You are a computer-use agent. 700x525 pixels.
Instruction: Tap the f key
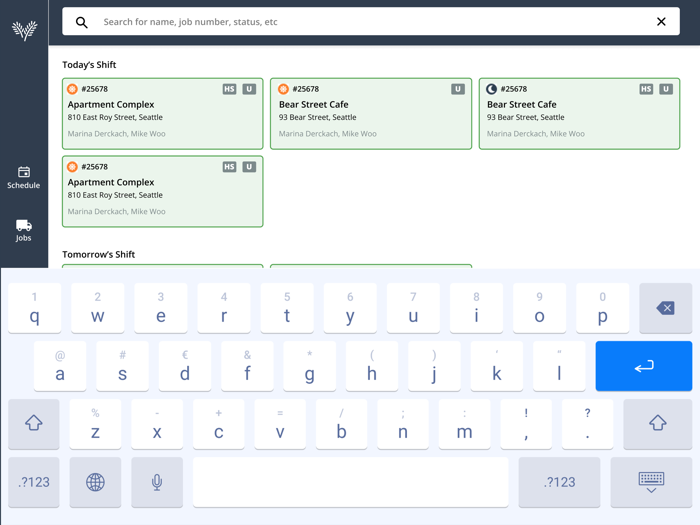(247, 366)
